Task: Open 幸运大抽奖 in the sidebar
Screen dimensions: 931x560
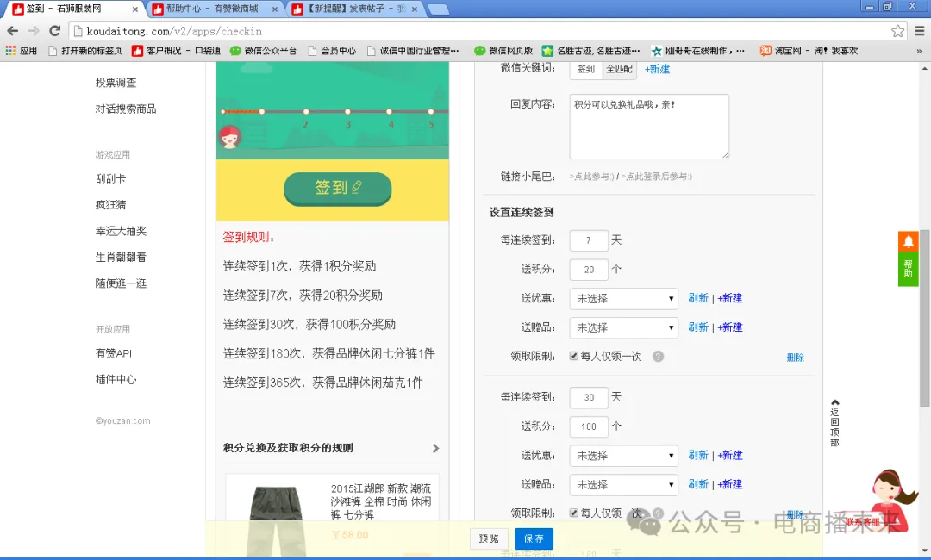Action: pyautogui.click(x=121, y=231)
